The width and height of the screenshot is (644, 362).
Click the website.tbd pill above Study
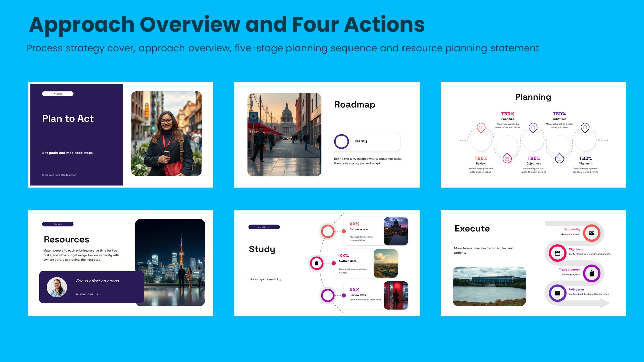click(x=264, y=227)
